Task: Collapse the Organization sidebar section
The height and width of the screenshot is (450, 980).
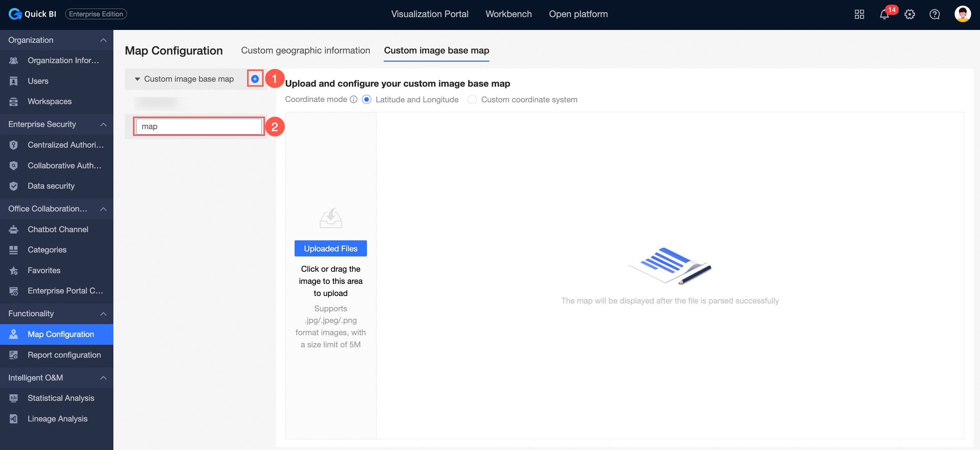Action: 103,40
